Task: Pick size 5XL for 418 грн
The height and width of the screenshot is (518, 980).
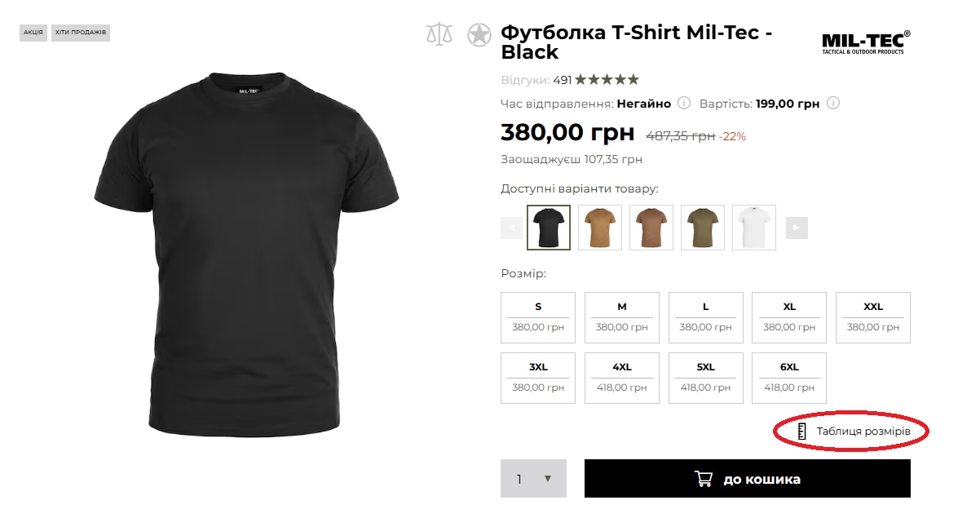Action: pyautogui.click(x=705, y=378)
